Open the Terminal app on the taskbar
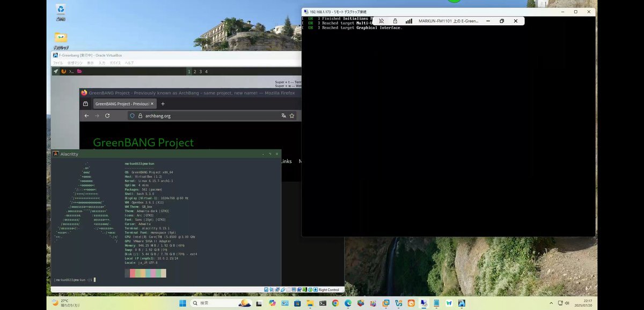Viewport: 644px width, 310px height. pos(323,303)
